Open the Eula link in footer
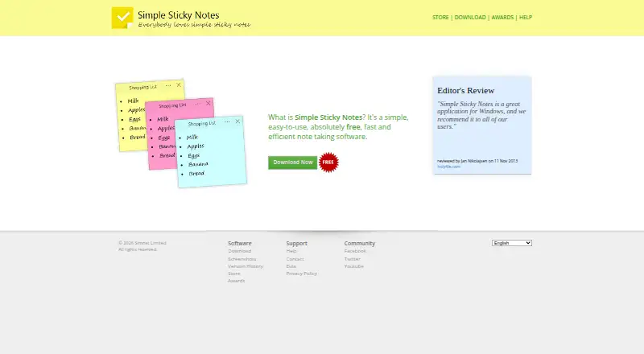Viewport: 644px width, 354px height. point(291,266)
